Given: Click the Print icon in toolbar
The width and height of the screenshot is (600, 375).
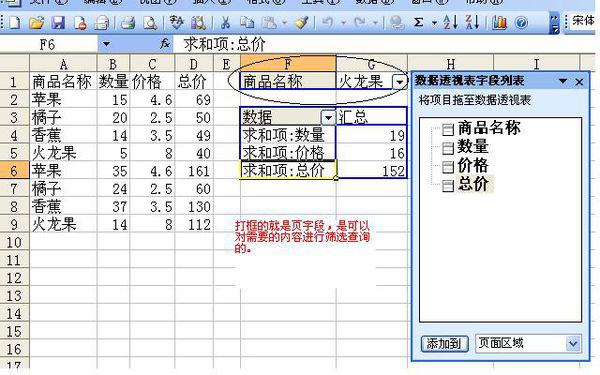Looking at the screenshot, I should tap(128, 23).
